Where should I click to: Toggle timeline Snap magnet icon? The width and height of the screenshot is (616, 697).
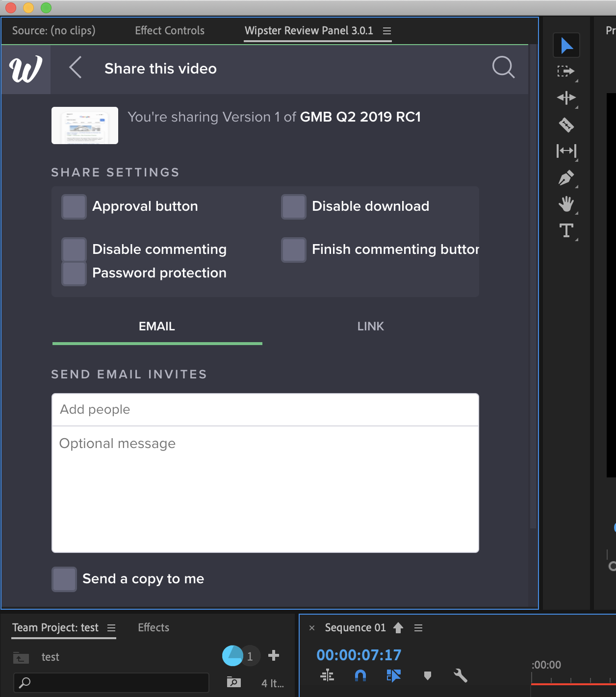[360, 676]
